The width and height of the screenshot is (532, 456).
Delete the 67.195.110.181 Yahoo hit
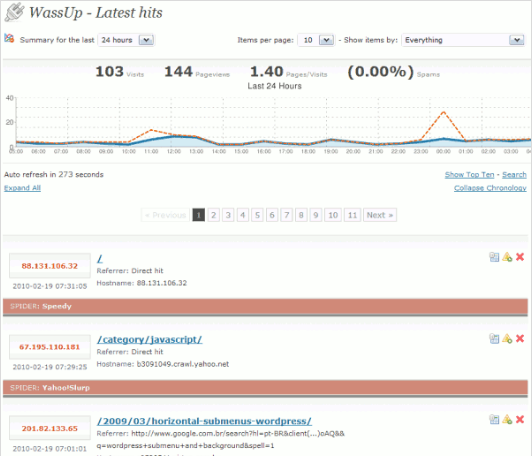(520, 339)
